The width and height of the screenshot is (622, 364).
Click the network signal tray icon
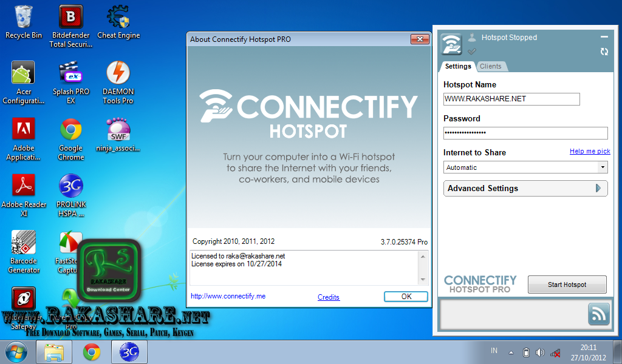point(555,352)
